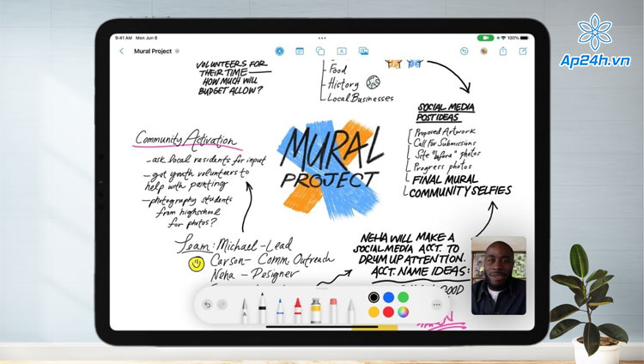
Task: Open the collaborator avatar icon
Action: 483,52
